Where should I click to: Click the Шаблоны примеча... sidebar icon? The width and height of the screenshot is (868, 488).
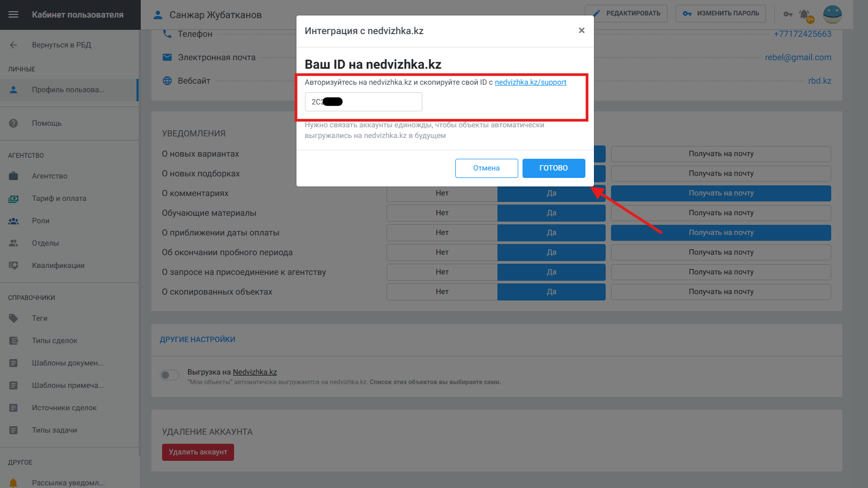click(x=13, y=385)
